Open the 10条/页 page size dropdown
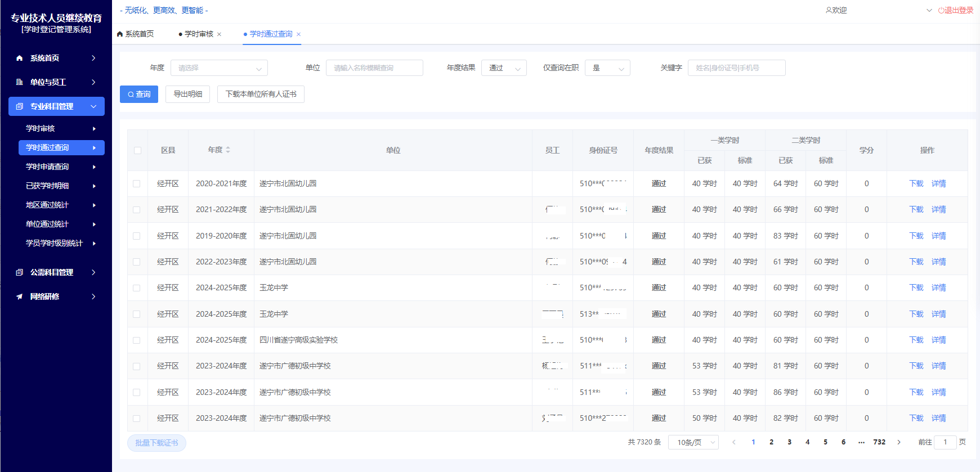 tap(693, 442)
